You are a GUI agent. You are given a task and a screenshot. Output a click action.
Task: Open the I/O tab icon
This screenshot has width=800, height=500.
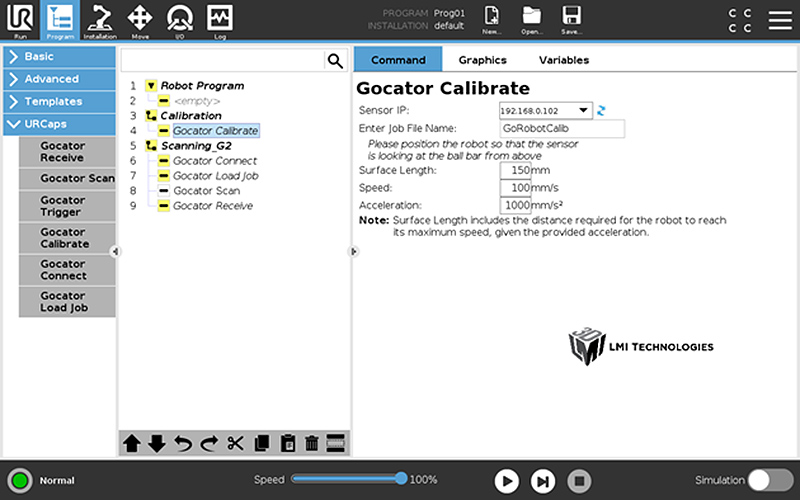click(180, 20)
